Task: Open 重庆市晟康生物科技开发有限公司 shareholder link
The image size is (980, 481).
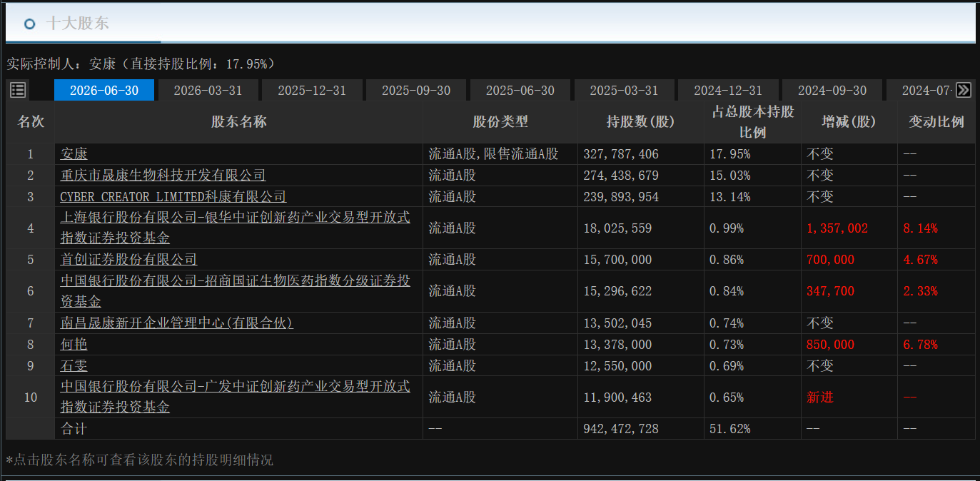Action: coord(163,176)
